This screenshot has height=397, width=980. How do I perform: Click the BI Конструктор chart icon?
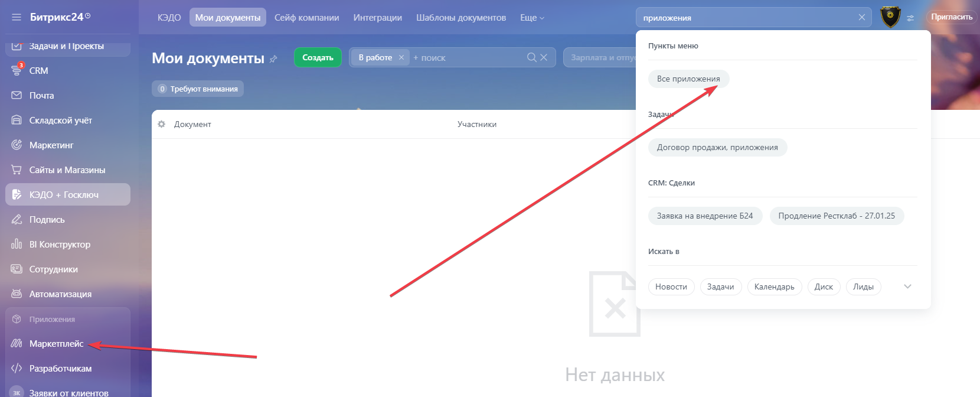(x=17, y=244)
